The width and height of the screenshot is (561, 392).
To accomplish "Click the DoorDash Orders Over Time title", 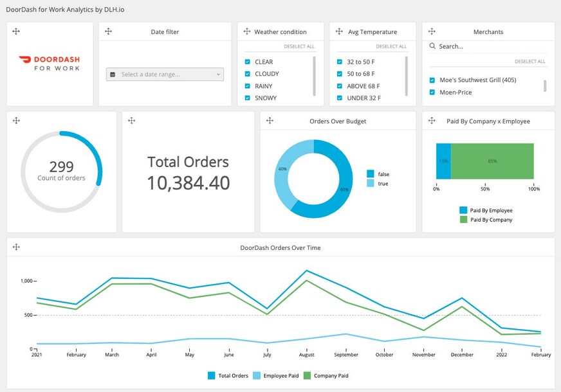I will [x=280, y=247].
